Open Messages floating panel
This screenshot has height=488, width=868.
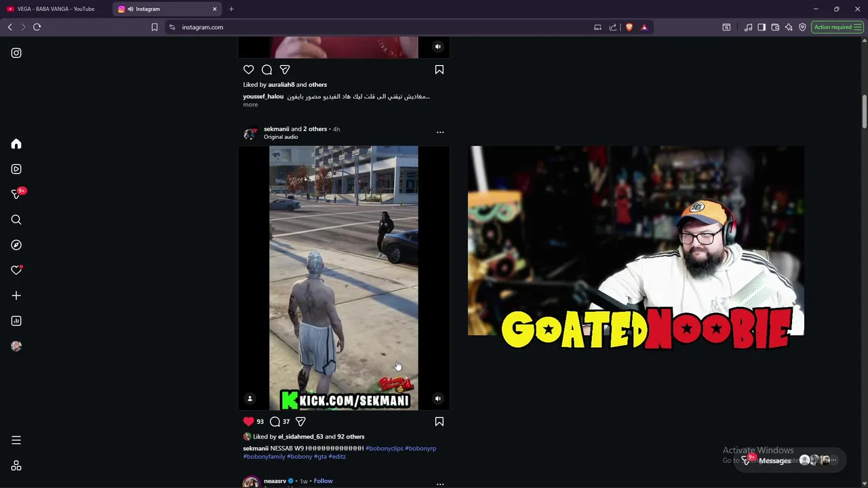point(789,460)
